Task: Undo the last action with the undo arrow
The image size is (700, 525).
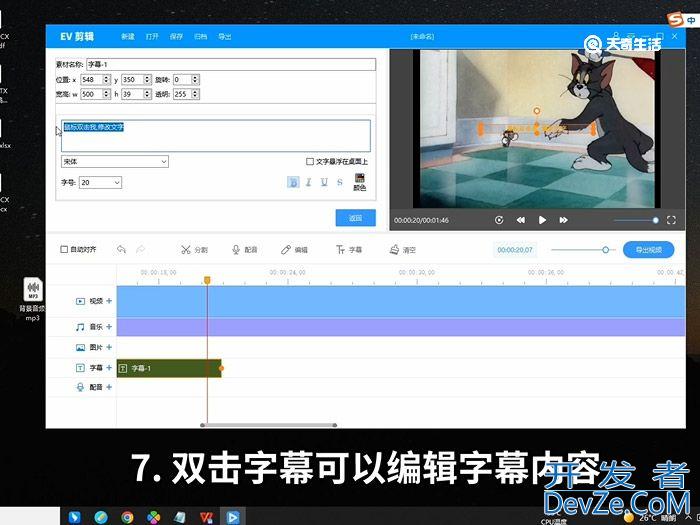Action: [x=121, y=249]
